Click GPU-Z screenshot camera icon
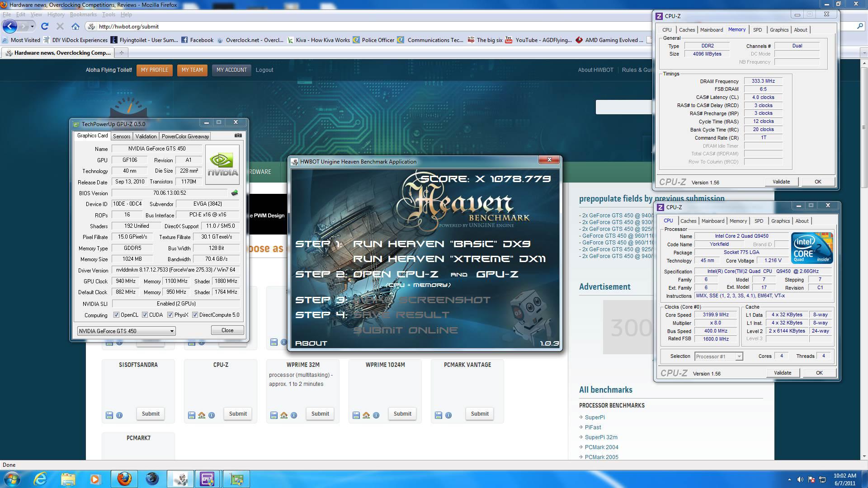 pyautogui.click(x=238, y=135)
